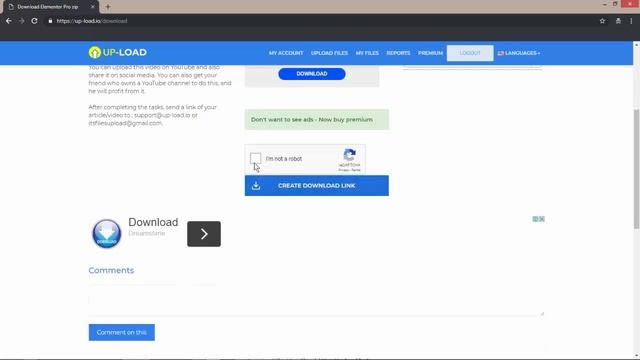640x360 pixels.
Task: Click the Logout button
Action: 470,53
